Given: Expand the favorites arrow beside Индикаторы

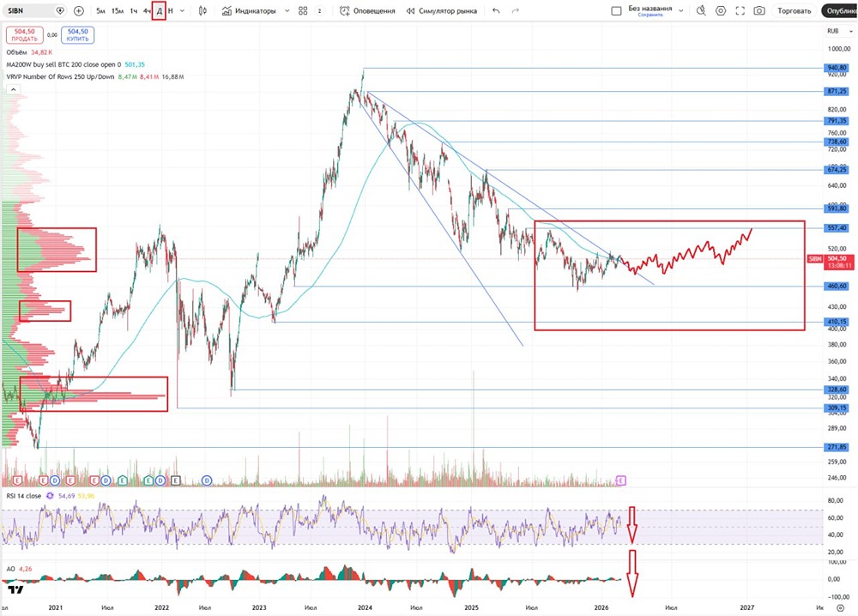Looking at the screenshot, I should pyautogui.click(x=287, y=11).
